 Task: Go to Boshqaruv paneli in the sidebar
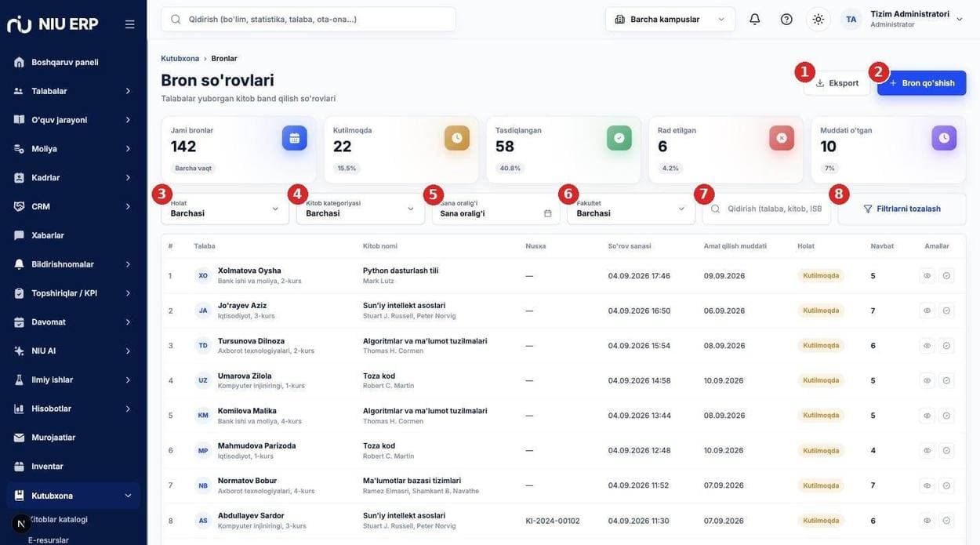tap(74, 62)
